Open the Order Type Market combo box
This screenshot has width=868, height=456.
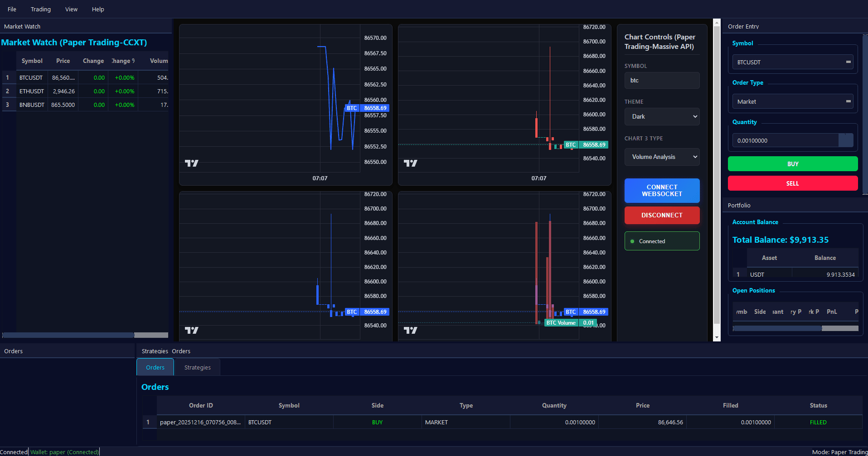793,101
